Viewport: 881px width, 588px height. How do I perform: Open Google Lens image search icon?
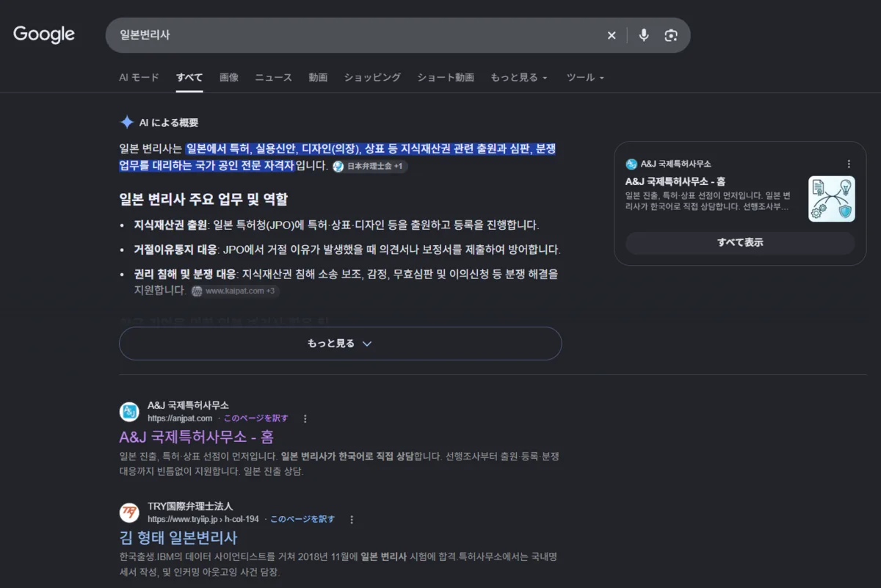(x=670, y=35)
